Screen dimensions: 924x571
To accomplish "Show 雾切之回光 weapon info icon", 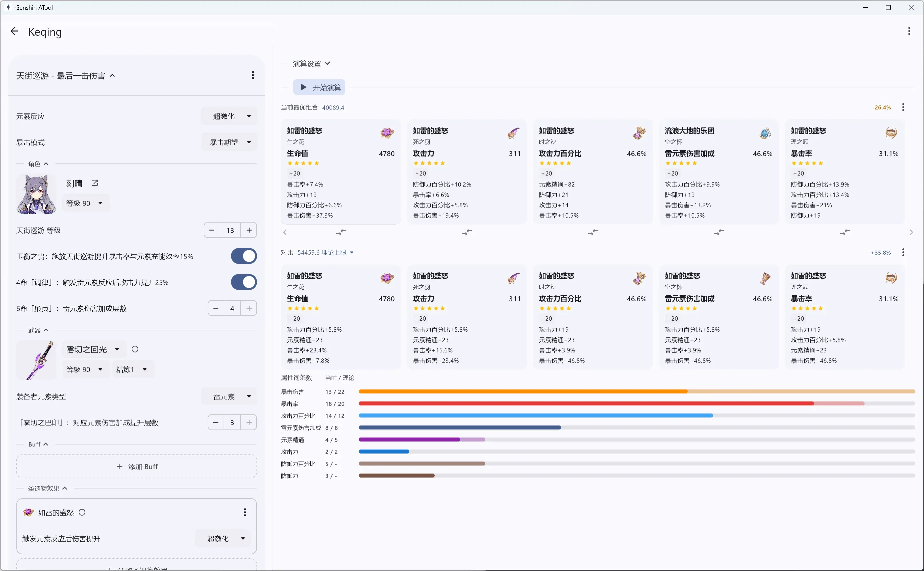I will click(135, 349).
